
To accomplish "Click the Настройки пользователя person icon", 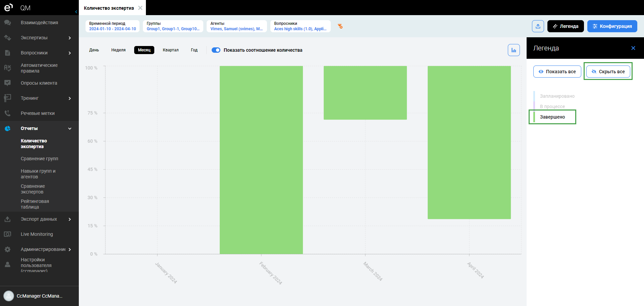I will (7, 265).
